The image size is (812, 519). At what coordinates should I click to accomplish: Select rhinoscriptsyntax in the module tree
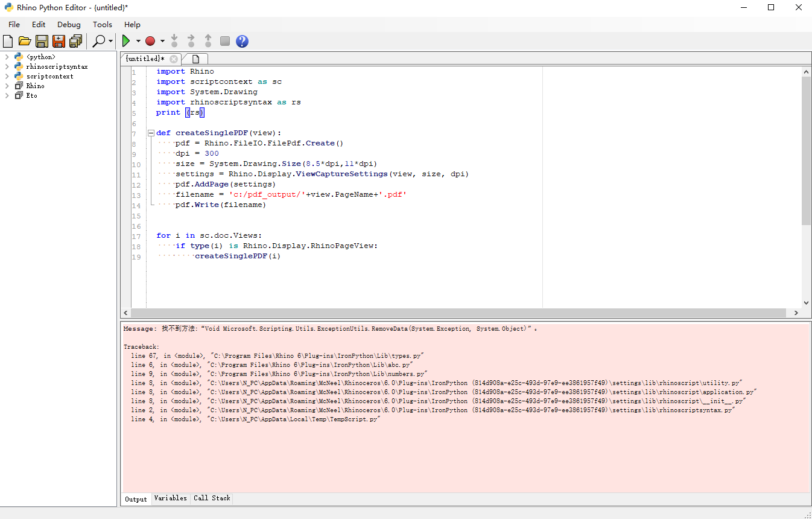click(57, 66)
